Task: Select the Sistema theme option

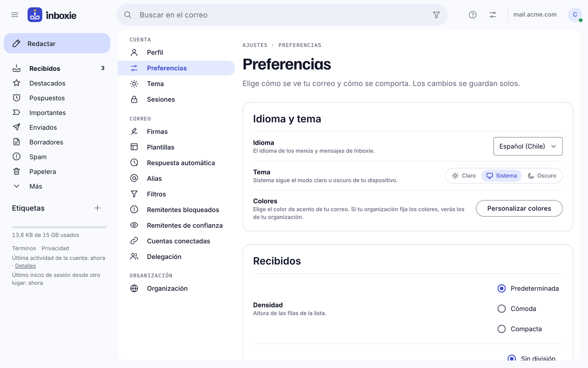Action: [x=501, y=176]
